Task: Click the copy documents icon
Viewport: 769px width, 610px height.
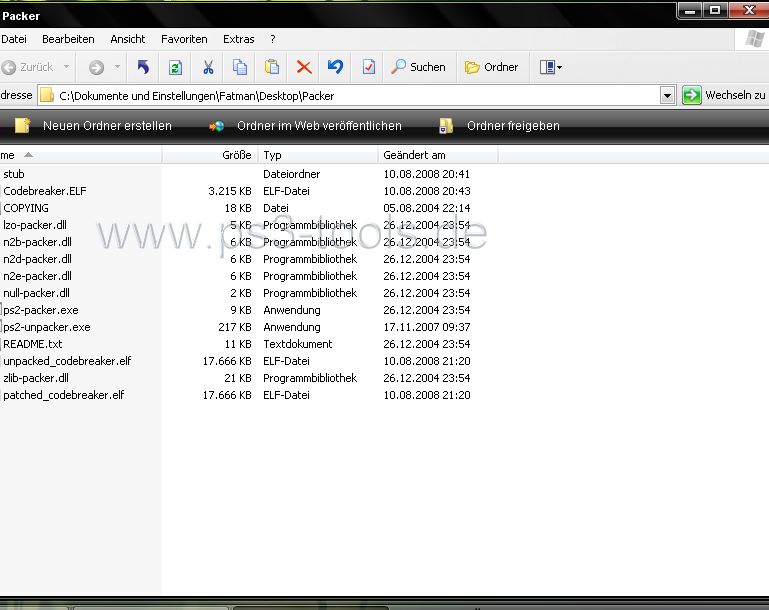Action: click(x=239, y=67)
